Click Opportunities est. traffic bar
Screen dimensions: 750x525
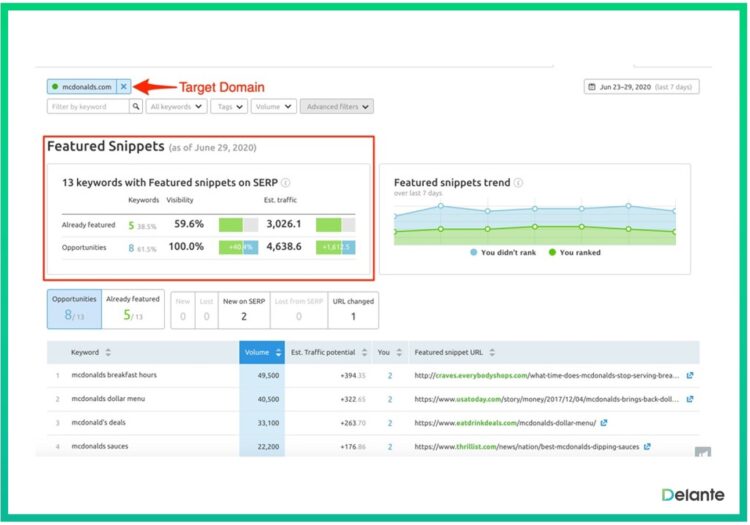click(x=335, y=247)
